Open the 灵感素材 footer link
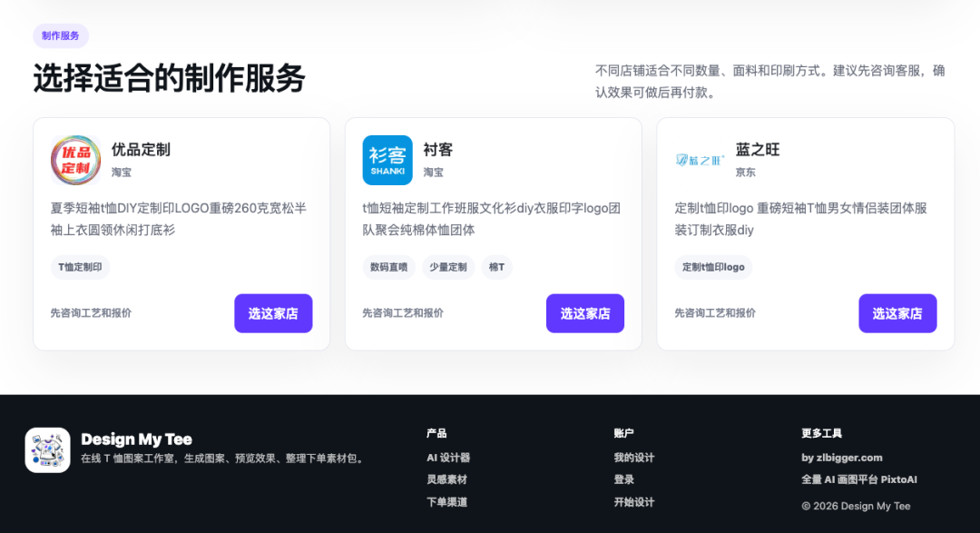980x533 pixels. 446,479
